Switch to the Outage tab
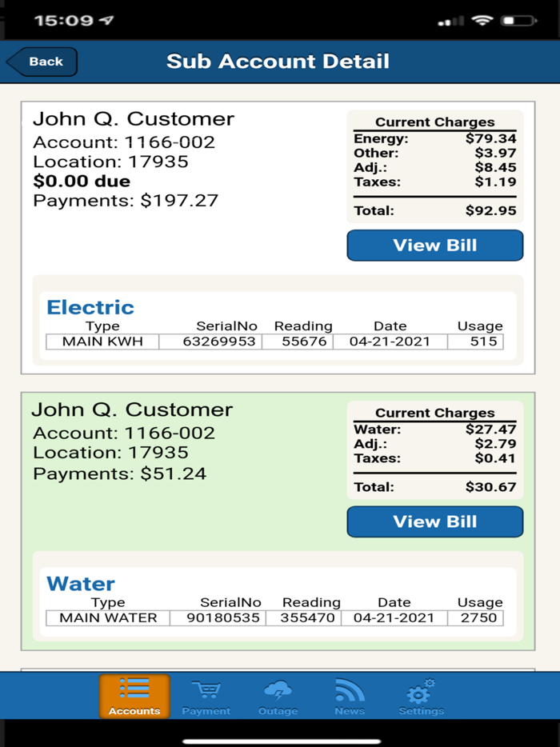The width and height of the screenshot is (560, 747). pyautogui.click(x=278, y=697)
